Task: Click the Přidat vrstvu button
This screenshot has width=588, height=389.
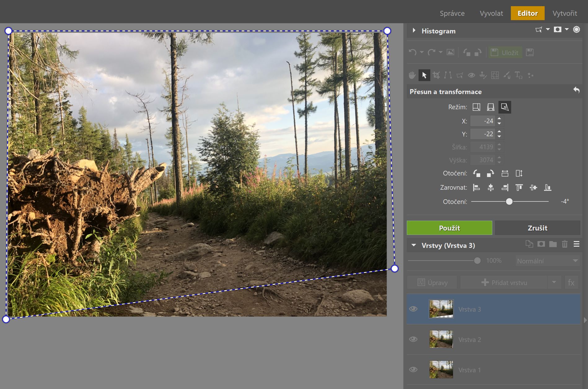Action: click(x=504, y=282)
